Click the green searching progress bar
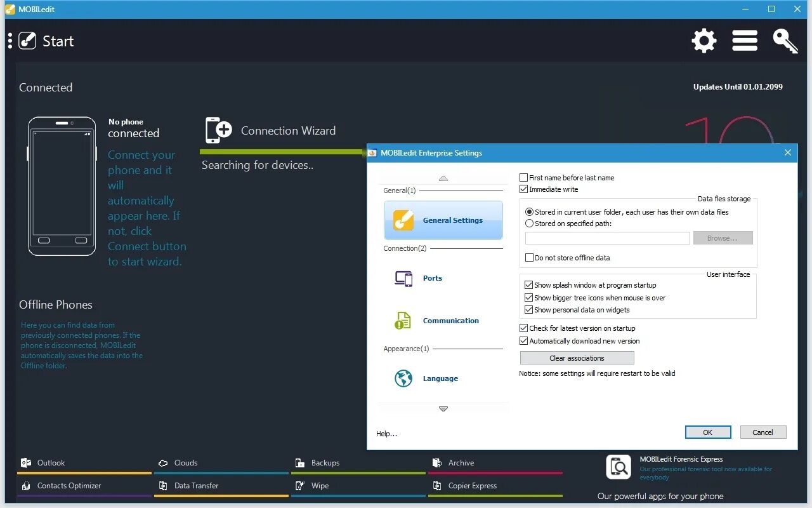This screenshot has width=812, height=508. 283,152
